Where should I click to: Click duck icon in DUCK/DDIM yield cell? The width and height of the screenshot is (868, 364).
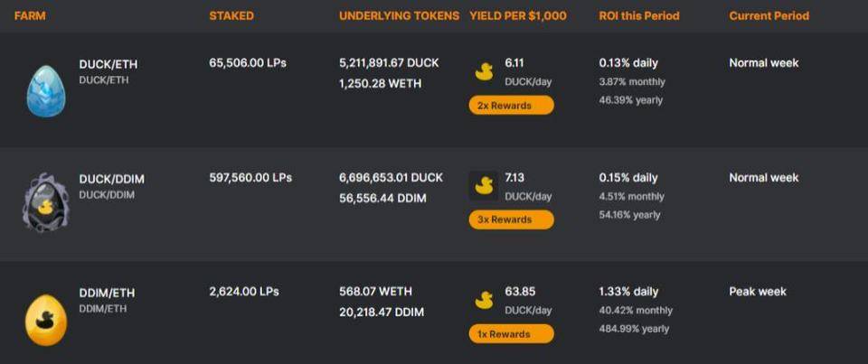point(484,185)
